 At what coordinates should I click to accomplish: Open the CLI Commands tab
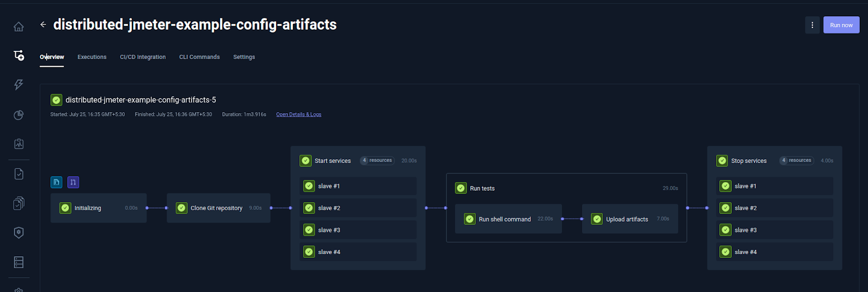point(199,57)
